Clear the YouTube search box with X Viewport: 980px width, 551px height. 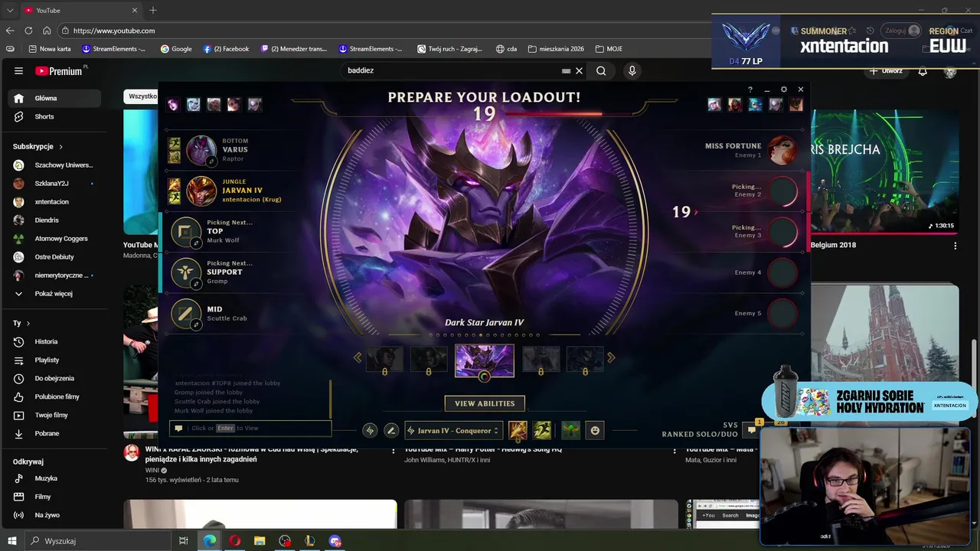(580, 70)
